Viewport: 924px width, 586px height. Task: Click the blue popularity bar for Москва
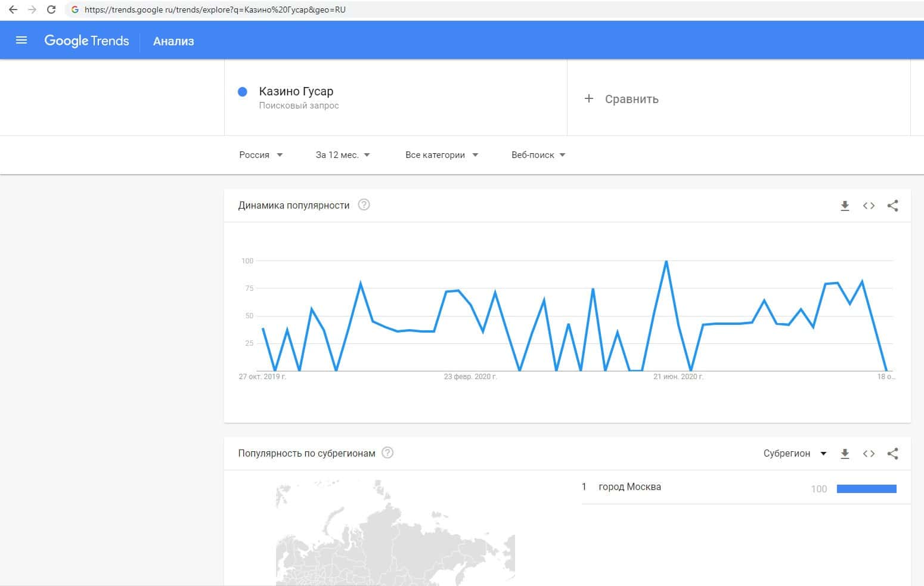click(866, 489)
